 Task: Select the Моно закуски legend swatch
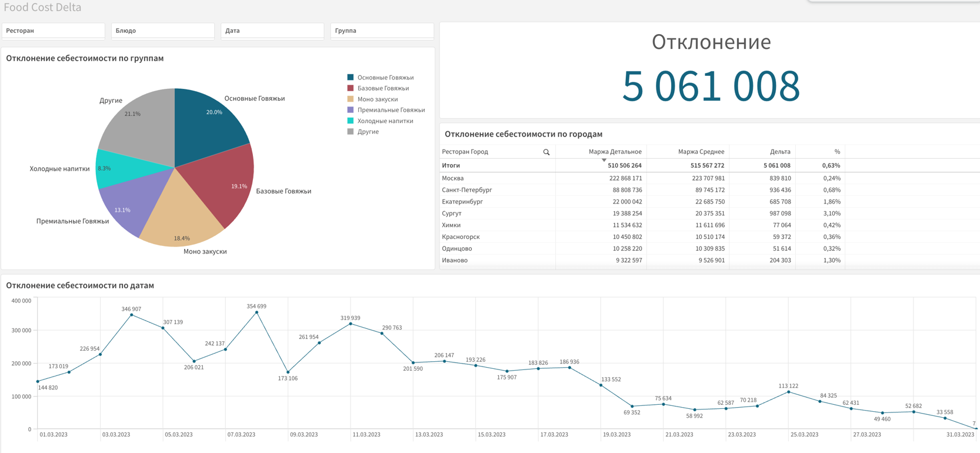[351, 99]
